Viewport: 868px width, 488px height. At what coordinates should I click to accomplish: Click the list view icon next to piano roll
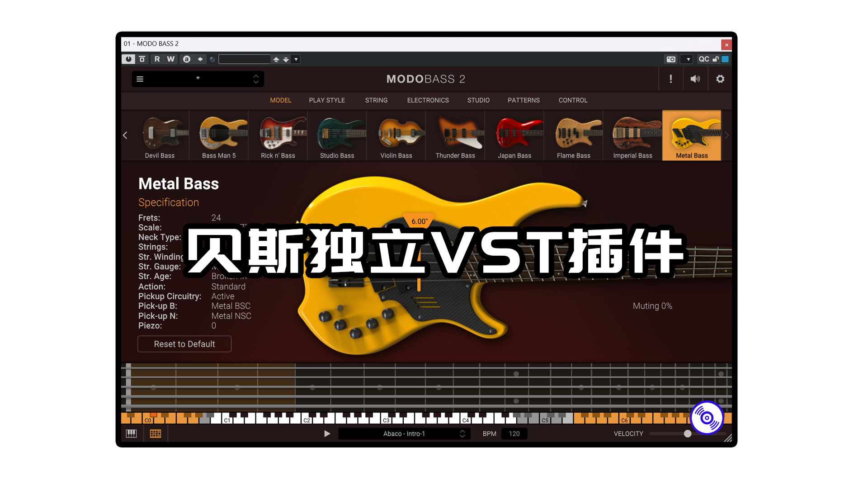coord(156,434)
